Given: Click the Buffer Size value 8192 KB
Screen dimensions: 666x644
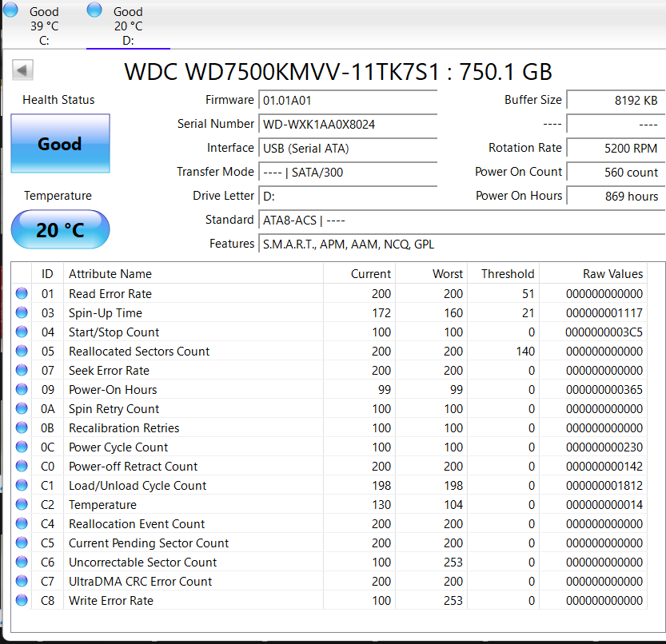Looking at the screenshot, I should point(616,101).
